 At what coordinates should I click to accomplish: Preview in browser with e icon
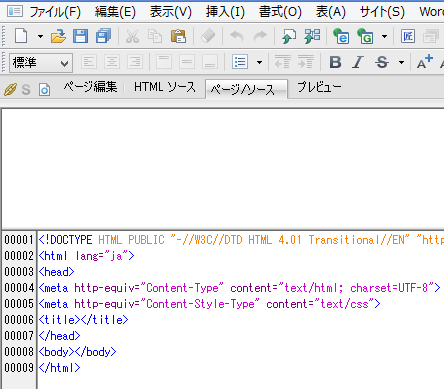click(341, 36)
